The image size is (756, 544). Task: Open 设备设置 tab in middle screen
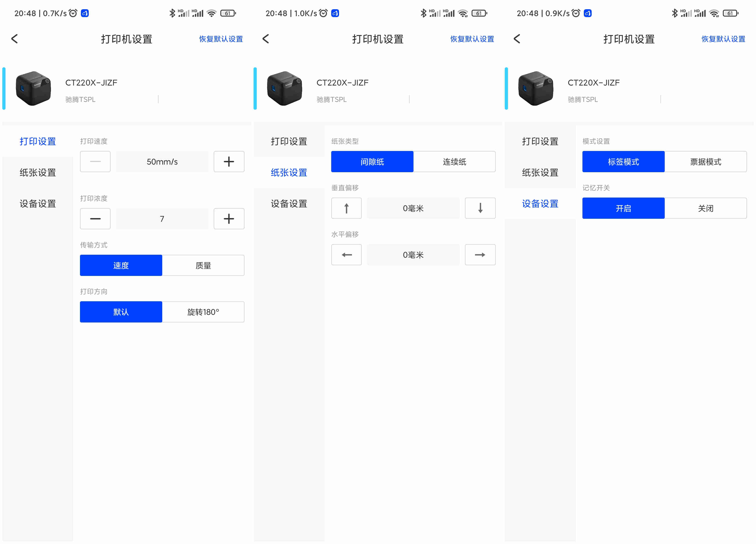[289, 204]
